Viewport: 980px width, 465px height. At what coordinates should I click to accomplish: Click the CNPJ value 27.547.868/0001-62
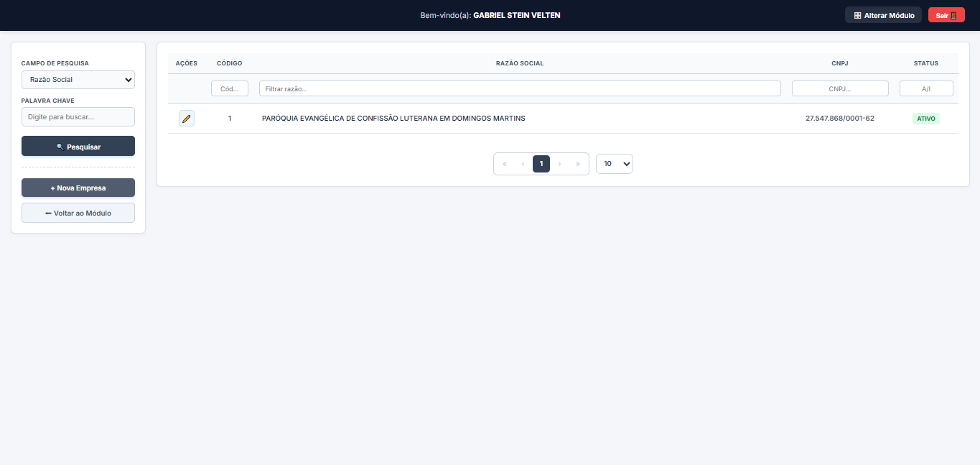click(840, 119)
